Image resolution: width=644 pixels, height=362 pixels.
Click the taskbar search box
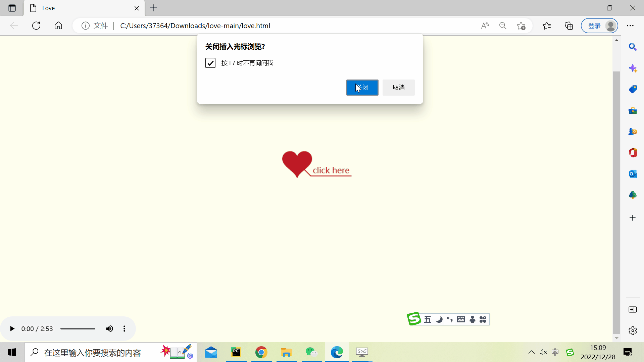tap(111, 352)
